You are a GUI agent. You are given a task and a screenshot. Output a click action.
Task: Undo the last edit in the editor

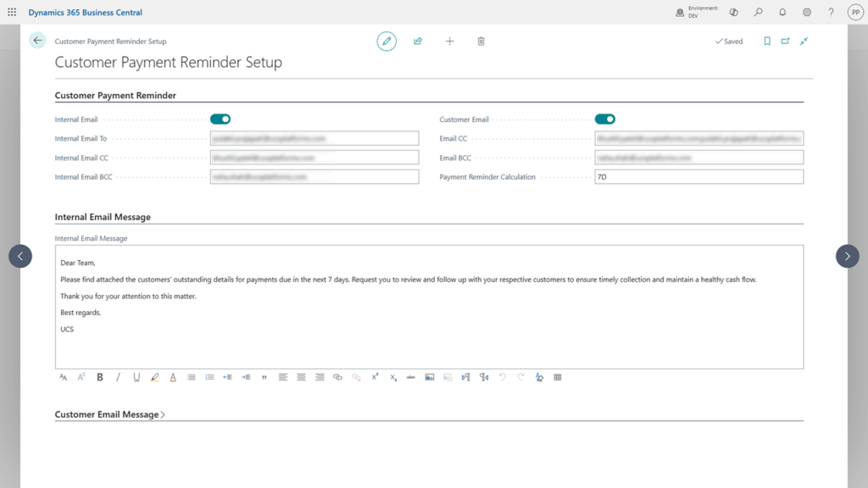(x=502, y=377)
